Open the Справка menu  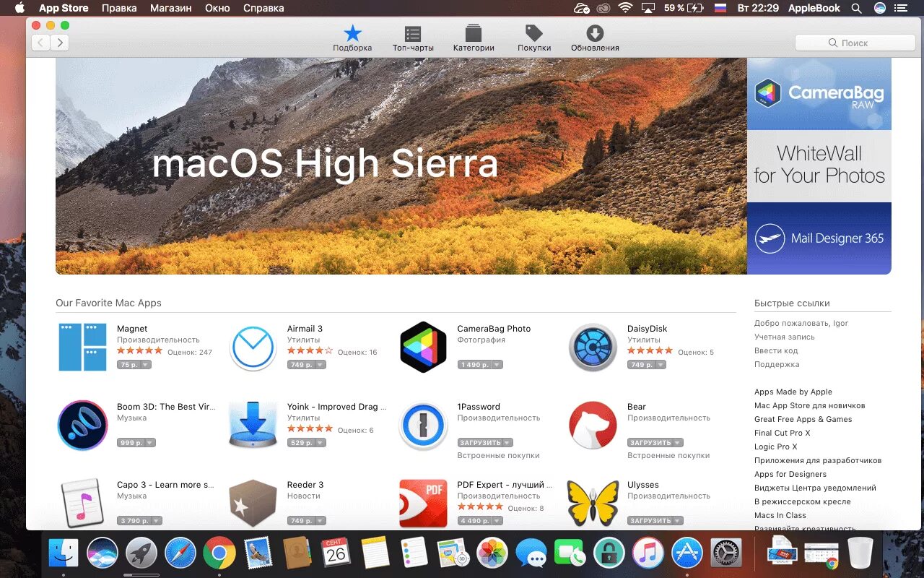click(263, 8)
